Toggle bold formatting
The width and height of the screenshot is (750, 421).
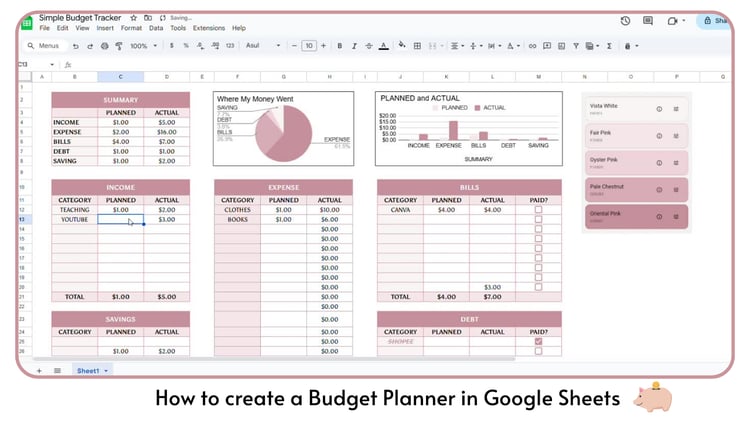coord(340,46)
